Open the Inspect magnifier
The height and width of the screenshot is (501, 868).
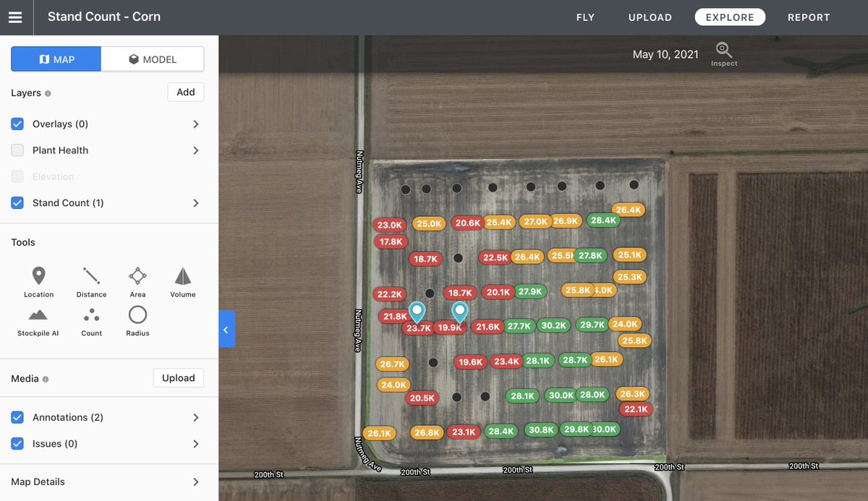724,55
